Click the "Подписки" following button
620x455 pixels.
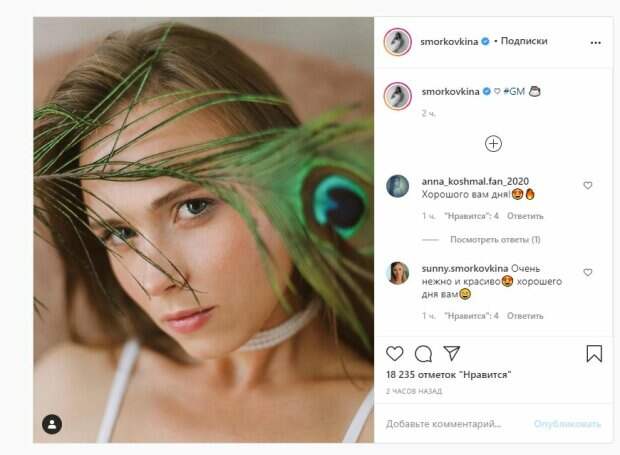click(524, 42)
